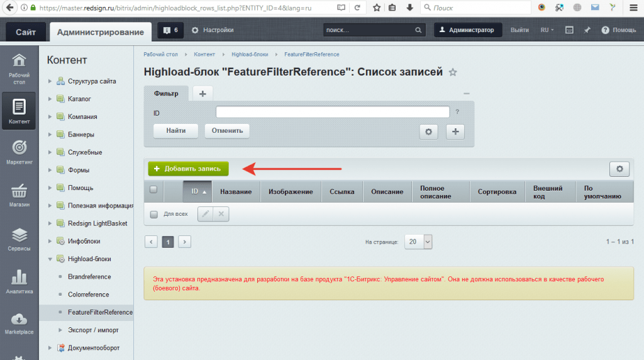Screen dimensions: 644x360
Task: Click the Выйти link
Action: click(519, 30)
